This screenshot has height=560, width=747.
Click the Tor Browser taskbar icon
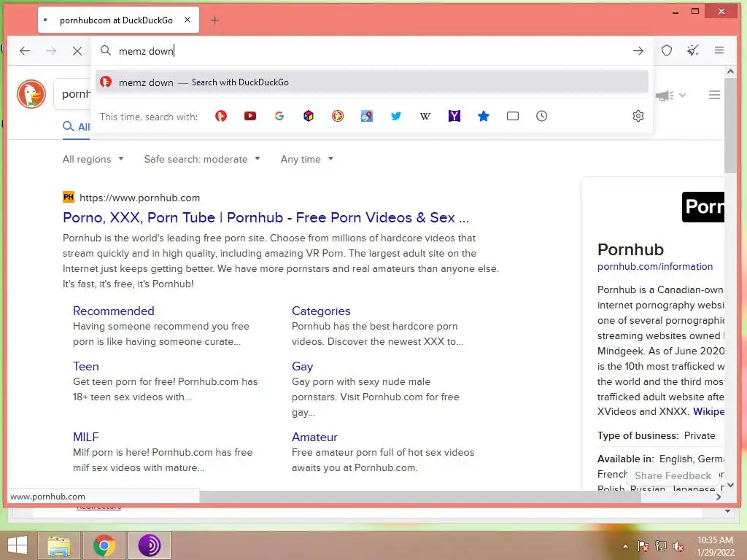click(149, 545)
